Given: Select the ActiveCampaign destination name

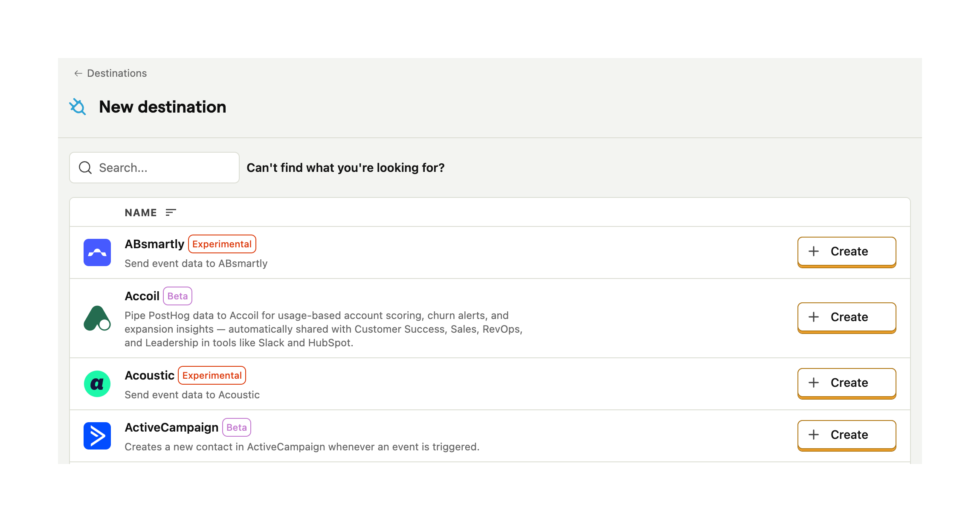Looking at the screenshot, I should (x=171, y=427).
